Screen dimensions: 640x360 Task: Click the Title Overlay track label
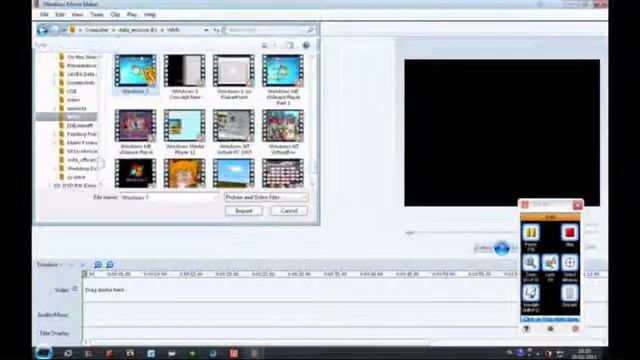pyautogui.click(x=54, y=333)
